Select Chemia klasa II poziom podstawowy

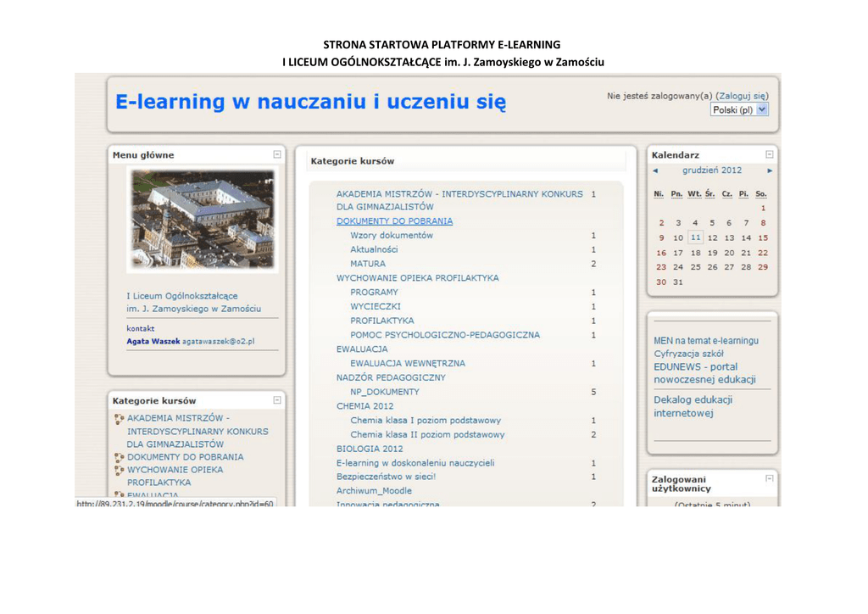click(x=427, y=434)
